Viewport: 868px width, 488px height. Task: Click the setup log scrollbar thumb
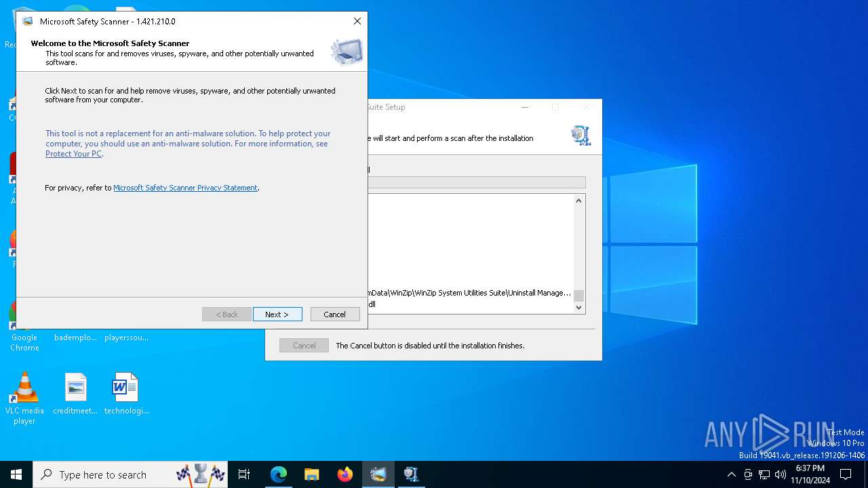coord(578,296)
